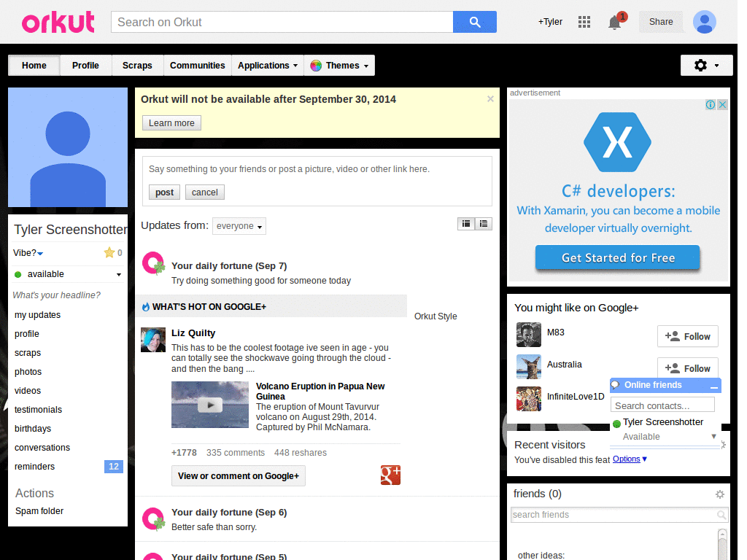Open M83's profile thumbnail
The width and height of the screenshot is (747, 560).
point(529,335)
